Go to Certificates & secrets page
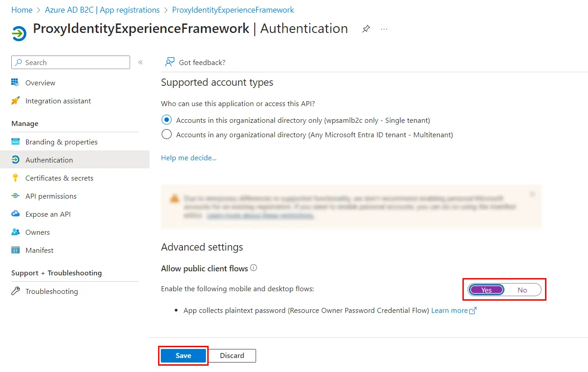 click(59, 178)
